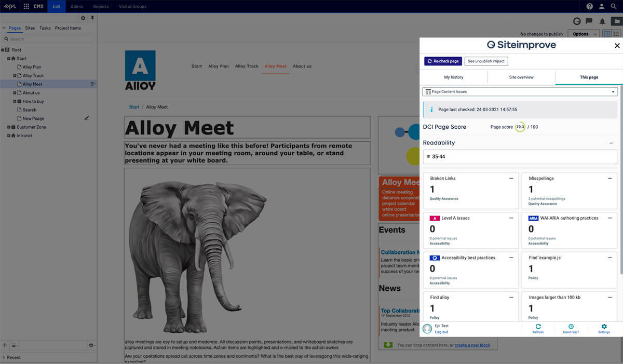
Task: Switch to the Project Items tab
Action: point(68,28)
